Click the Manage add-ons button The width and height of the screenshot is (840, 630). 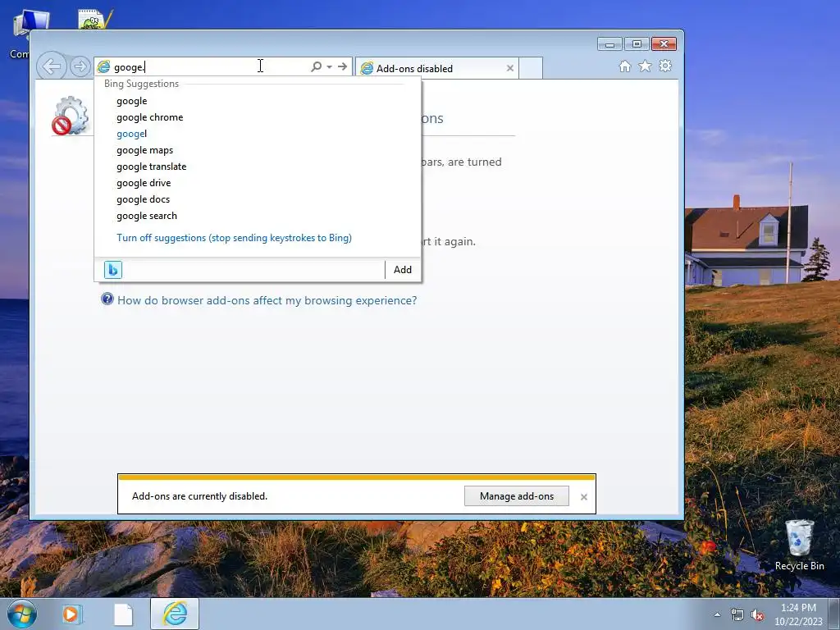click(x=517, y=496)
